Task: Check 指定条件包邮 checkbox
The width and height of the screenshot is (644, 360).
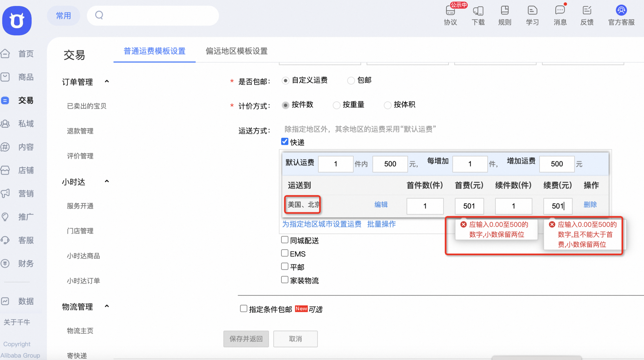Action: coord(243,309)
